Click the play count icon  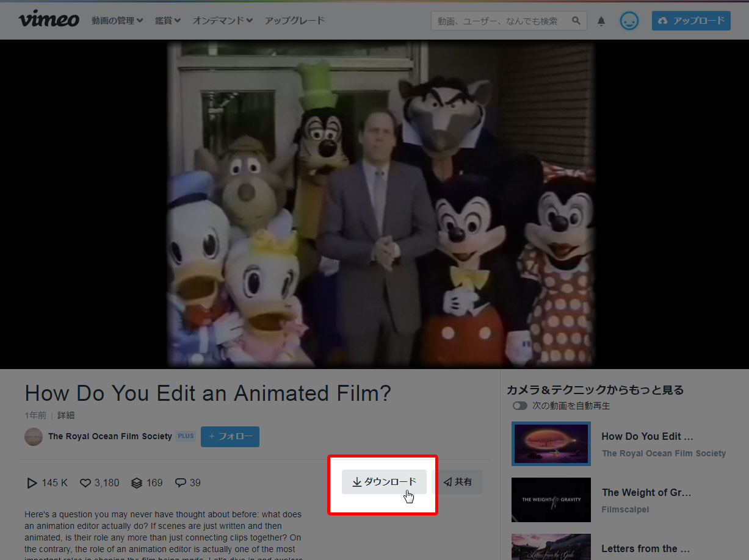(32, 483)
